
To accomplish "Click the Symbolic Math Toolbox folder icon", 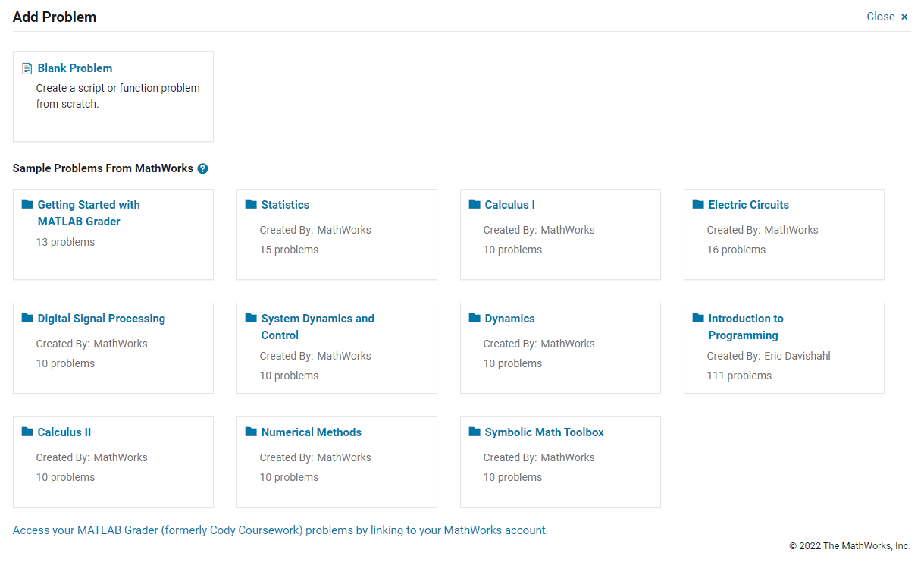I will (x=475, y=432).
